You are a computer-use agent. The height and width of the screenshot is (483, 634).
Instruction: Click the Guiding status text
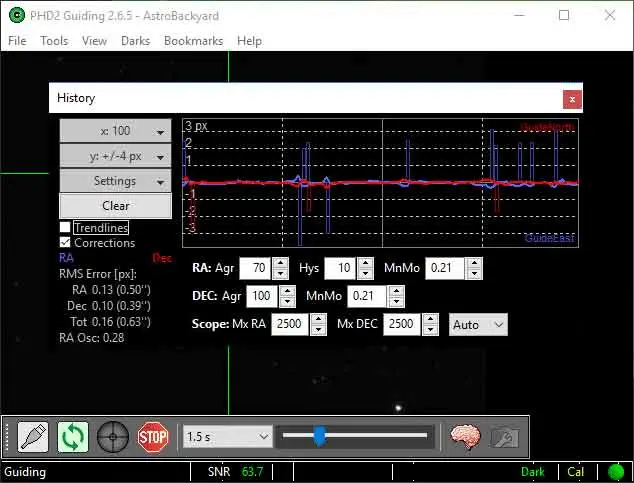pos(25,472)
